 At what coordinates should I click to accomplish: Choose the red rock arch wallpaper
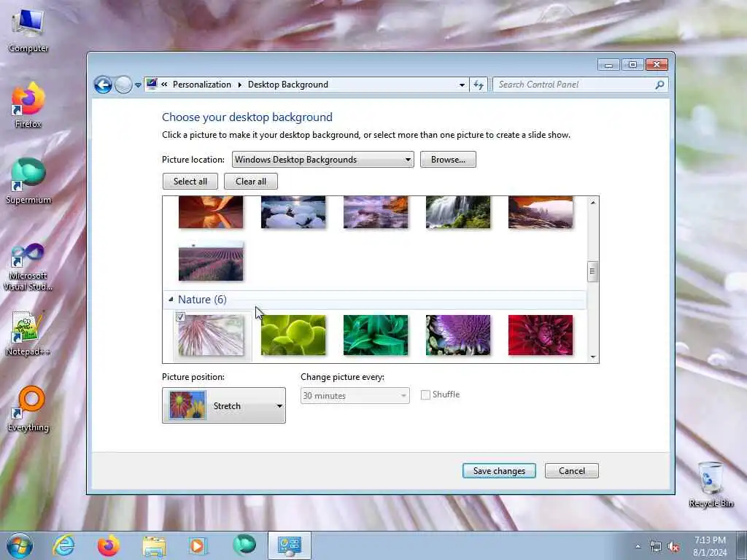click(x=541, y=212)
